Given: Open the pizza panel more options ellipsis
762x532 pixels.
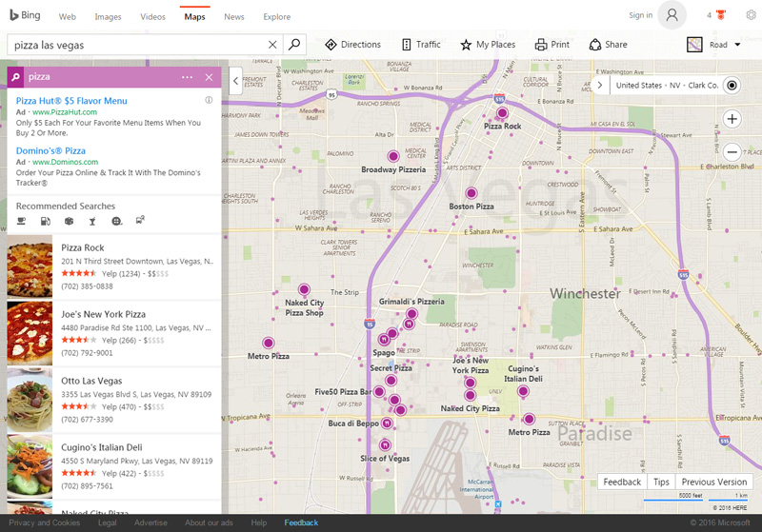Looking at the screenshot, I should click(x=187, y=77).
